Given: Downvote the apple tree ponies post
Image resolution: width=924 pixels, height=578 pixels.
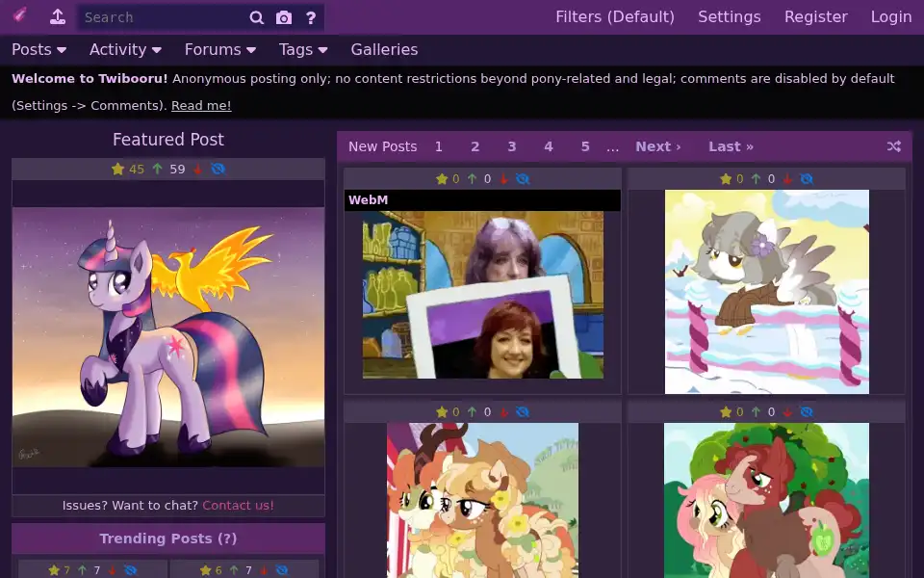Looking at the screenshot, I should [x=787, y=412].
